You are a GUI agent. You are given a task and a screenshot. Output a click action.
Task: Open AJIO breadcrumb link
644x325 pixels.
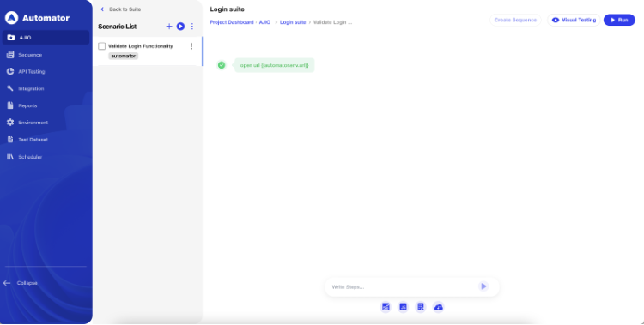pos(264,22)
